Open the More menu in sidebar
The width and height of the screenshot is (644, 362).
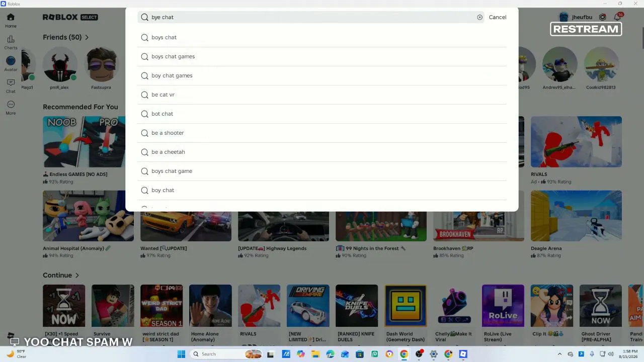click(11, 108)
